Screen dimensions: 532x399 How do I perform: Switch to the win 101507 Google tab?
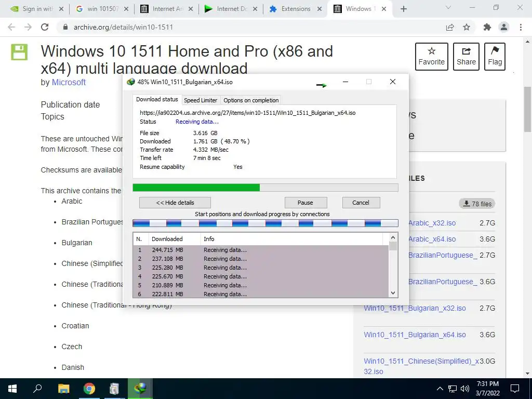pyautogui.click(x=102, y=9)
